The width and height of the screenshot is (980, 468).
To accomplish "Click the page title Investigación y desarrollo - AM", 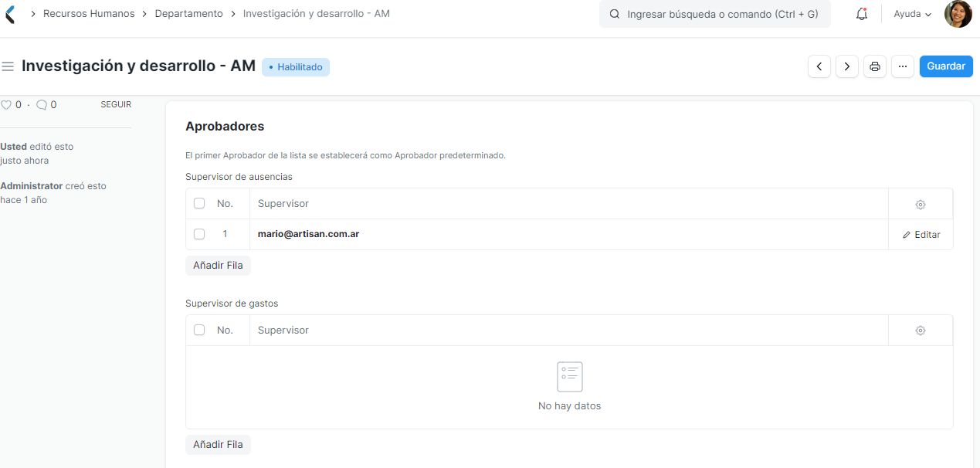I will [x=138, y=66].
